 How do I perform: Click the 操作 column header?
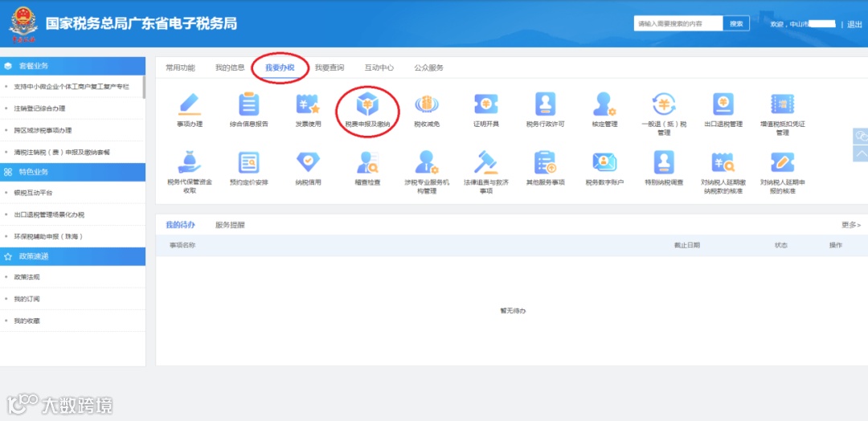pyautogui.click(x=835, y=245)
